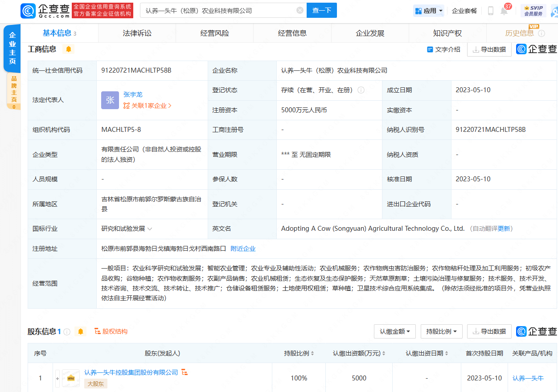This screenshot has height=392, width=558.
Task: Select the 统一社会信用代码 value 91220721MACHLTP58B
Action: 136,70
